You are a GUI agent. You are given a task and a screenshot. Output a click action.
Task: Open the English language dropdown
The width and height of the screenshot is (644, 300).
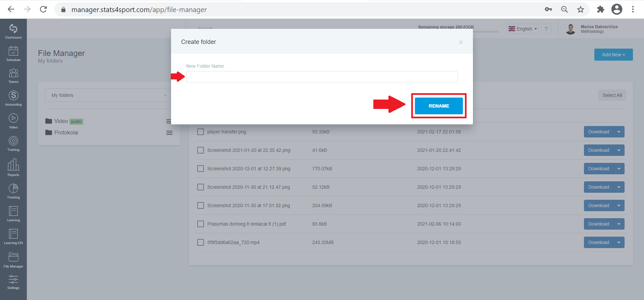[x=523, y=29]
